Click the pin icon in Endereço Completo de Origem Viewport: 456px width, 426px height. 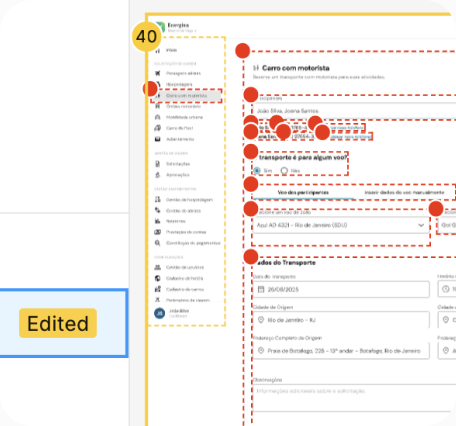[x=261, y=351]
